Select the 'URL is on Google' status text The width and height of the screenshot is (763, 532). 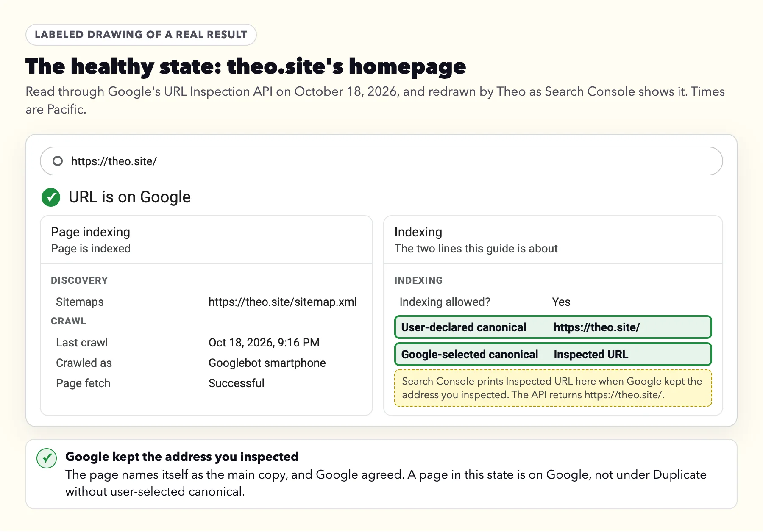[x=130, y=197]
